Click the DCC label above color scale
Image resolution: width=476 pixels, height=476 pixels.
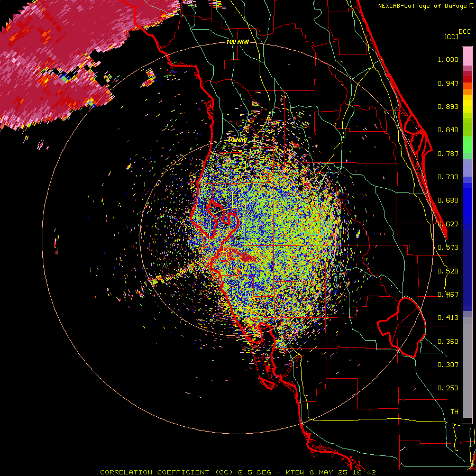click(464, 32)
